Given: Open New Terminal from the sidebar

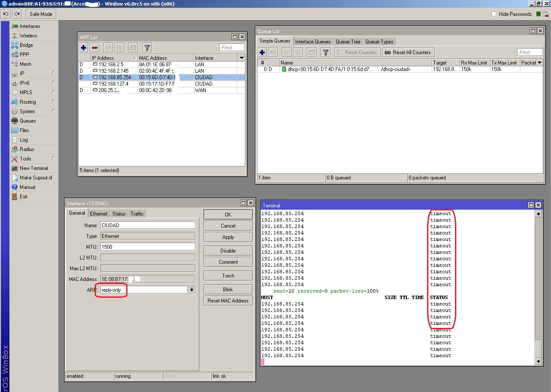Looking at the screenshot, I should tap(34, 168).
